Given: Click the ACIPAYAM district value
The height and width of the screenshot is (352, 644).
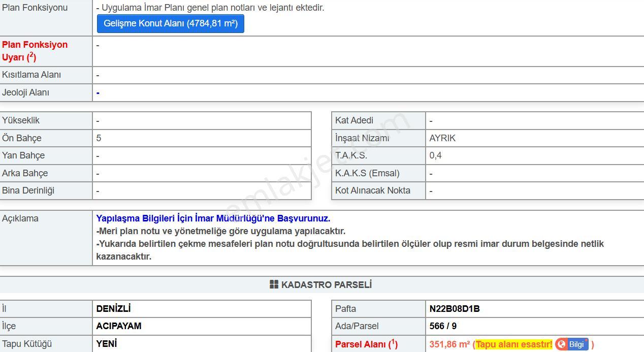Looking at the screenshot, I should pos(119,326).
